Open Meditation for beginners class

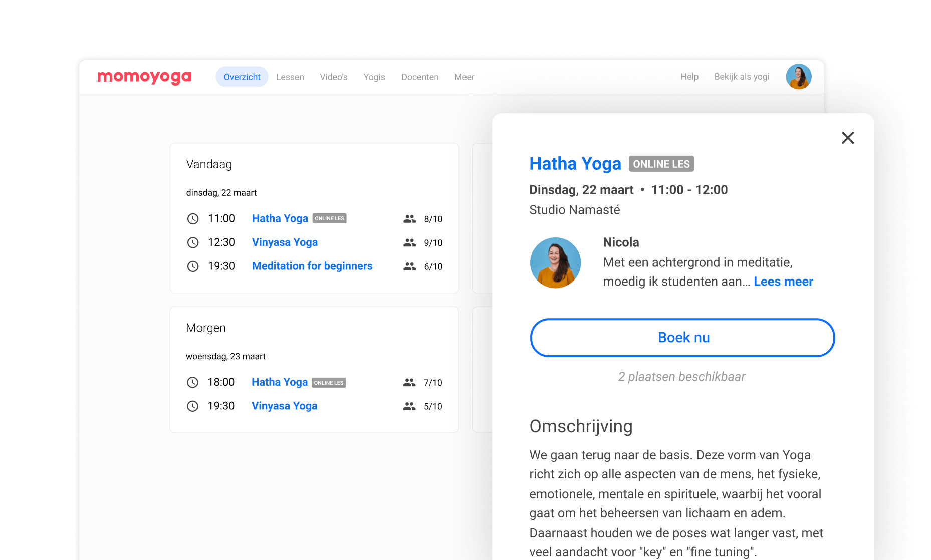[x=312, y=266]
